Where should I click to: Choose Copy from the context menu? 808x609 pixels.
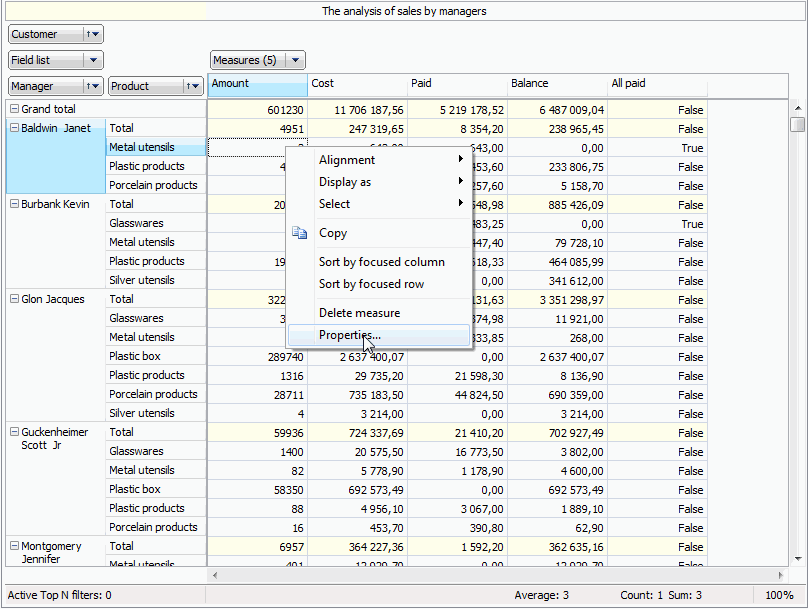(379, 233)
